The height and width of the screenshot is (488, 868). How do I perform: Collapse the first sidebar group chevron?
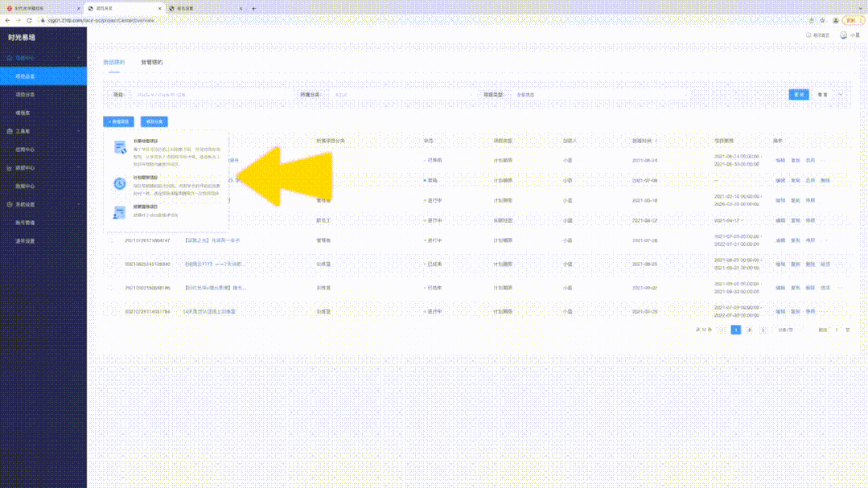(78, 58)
